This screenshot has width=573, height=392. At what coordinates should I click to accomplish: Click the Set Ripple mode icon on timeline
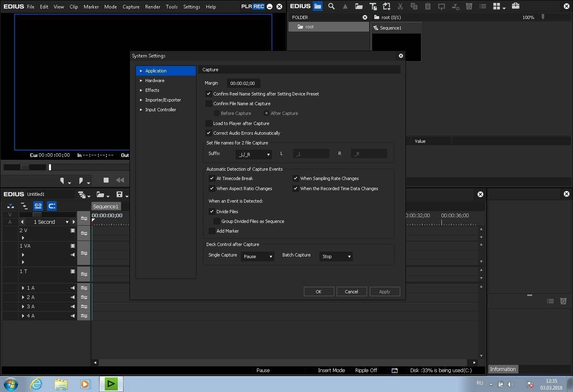point(24,206)
